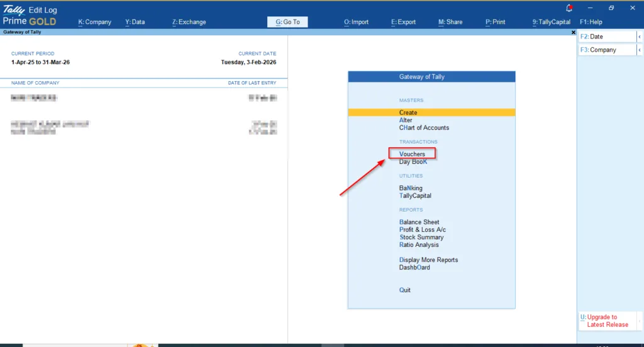Close the Gateway of Tally panel
644x347 pixels.
point(573,32)
